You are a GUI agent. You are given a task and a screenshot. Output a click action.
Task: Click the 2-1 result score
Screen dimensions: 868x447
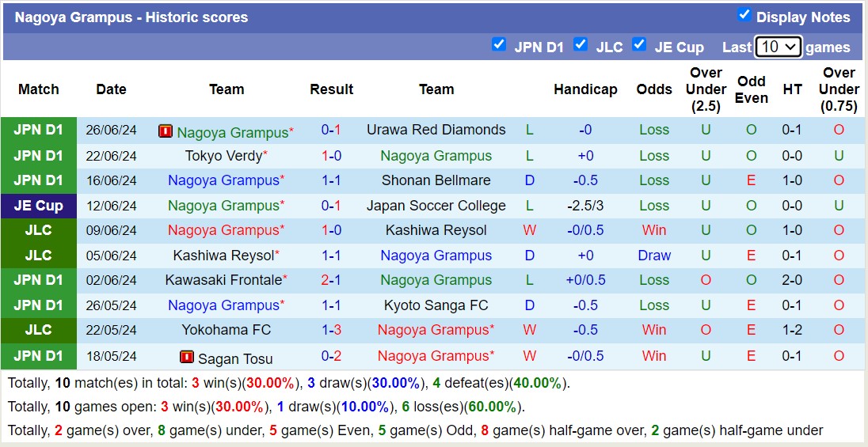click(x=331, y=280)
